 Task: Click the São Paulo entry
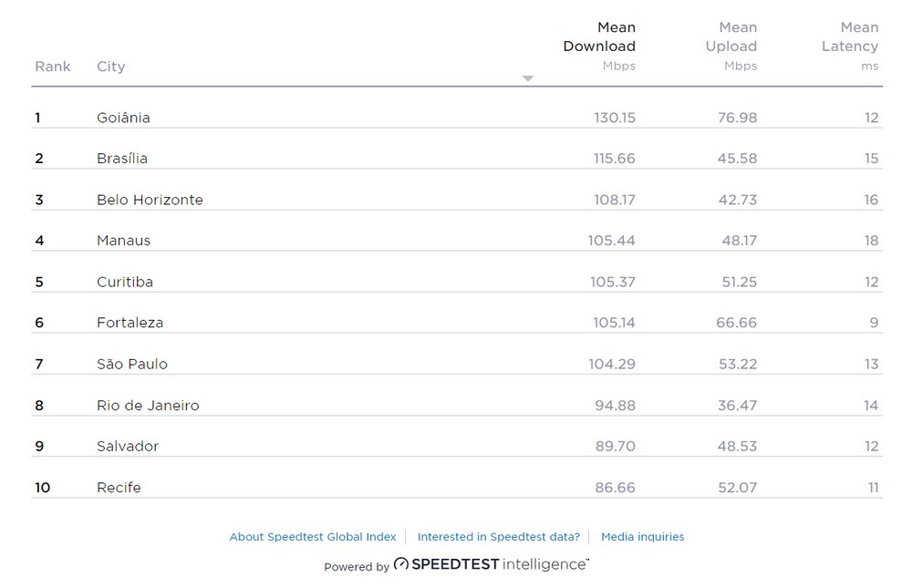(132, 364)
